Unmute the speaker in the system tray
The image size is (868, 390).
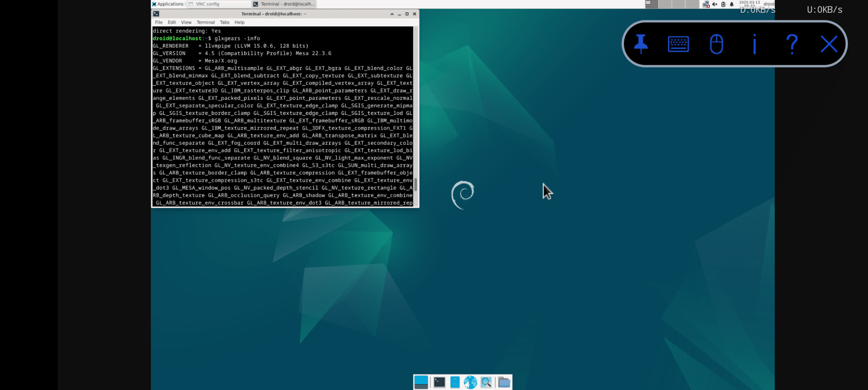[714, 4]
